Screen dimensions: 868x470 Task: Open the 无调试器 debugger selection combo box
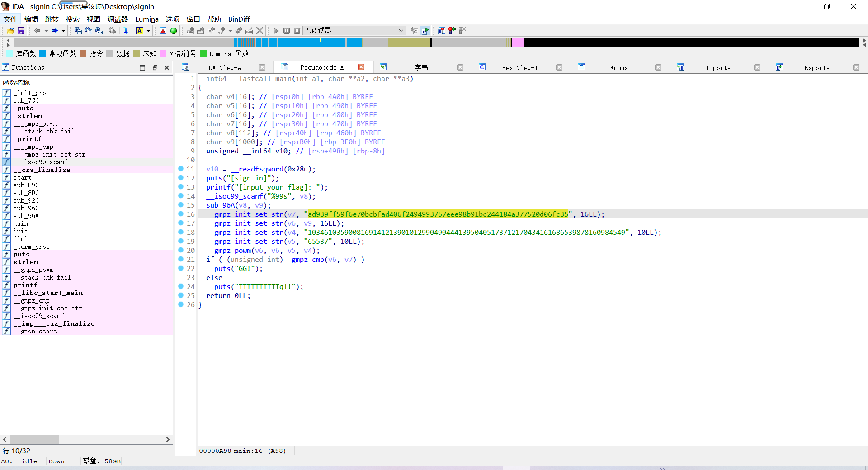[x=354, y=31]
